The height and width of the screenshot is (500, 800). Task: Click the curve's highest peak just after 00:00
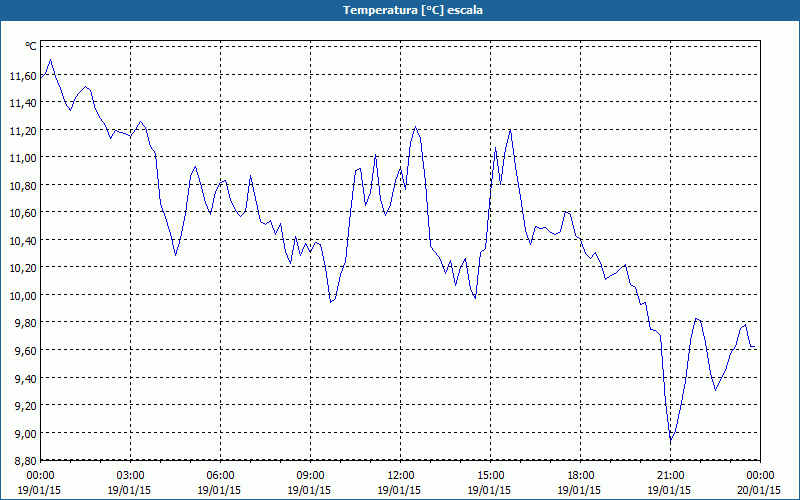[50, 60]
